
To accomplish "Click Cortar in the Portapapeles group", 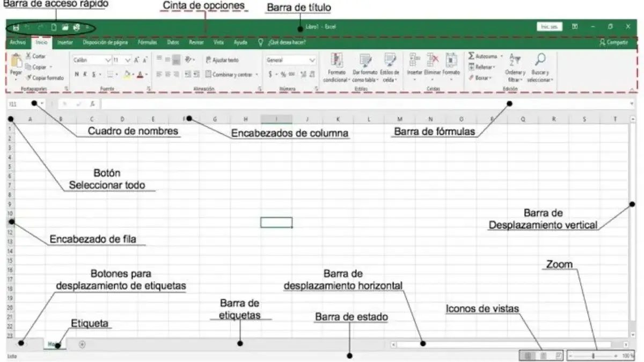I will click(x=35, y=56).
